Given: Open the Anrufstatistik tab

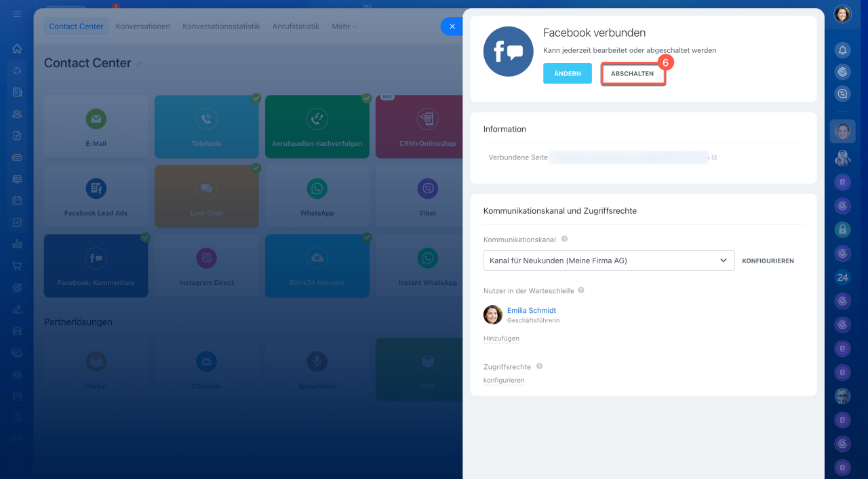Looking at the screenshot, I should coord(296,26).
